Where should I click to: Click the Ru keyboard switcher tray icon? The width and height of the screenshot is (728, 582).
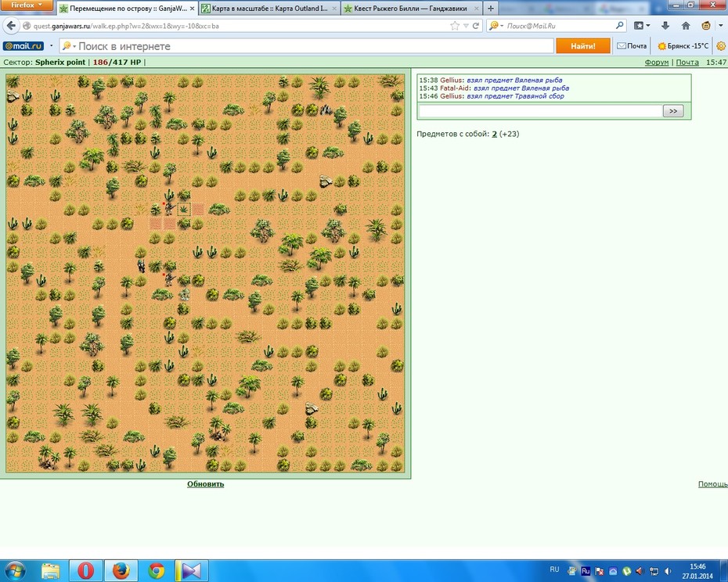click(x=586, y=571)
